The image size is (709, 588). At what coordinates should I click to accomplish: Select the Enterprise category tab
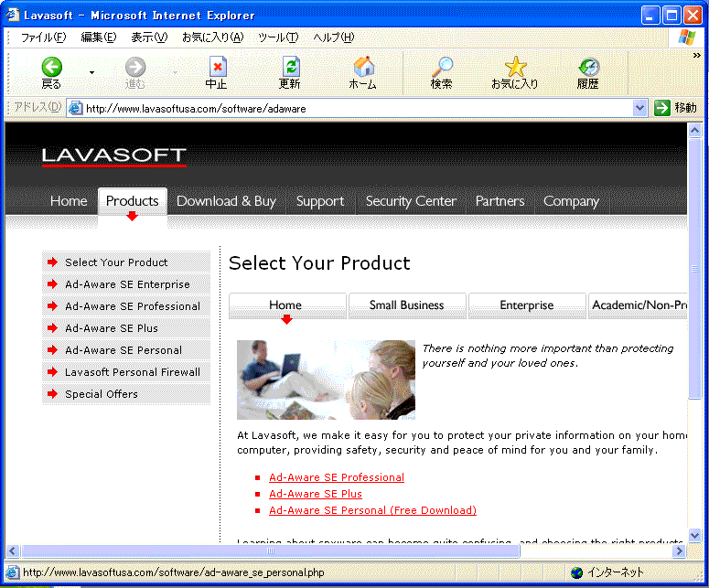click(527, 305)
